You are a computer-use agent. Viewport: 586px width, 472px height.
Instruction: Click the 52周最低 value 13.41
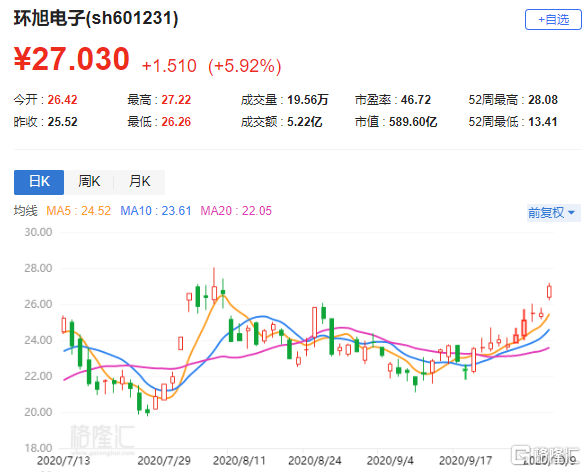[543, 122]
